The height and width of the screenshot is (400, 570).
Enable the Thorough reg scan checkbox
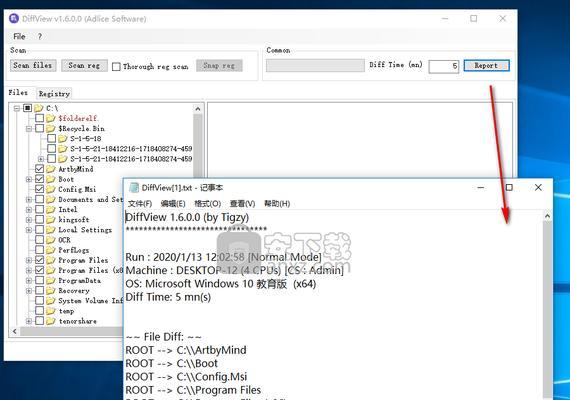pos(116,67)
